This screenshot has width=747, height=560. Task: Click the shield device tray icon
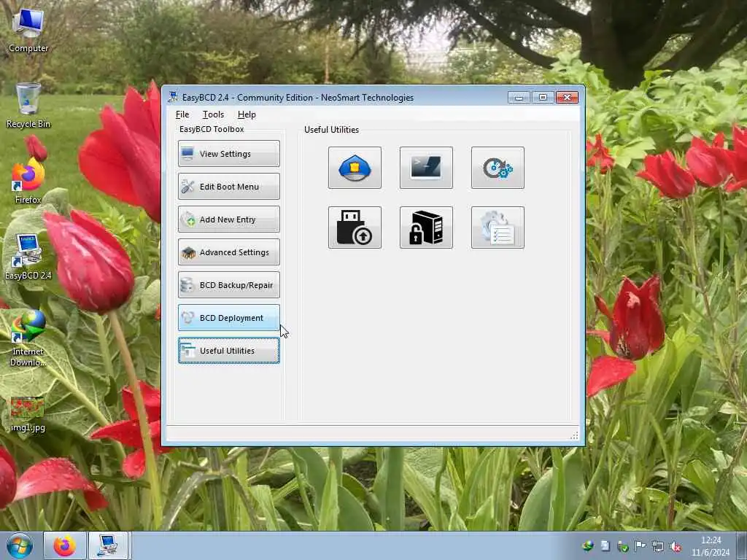pyautogui.click(x=622, y=546)
